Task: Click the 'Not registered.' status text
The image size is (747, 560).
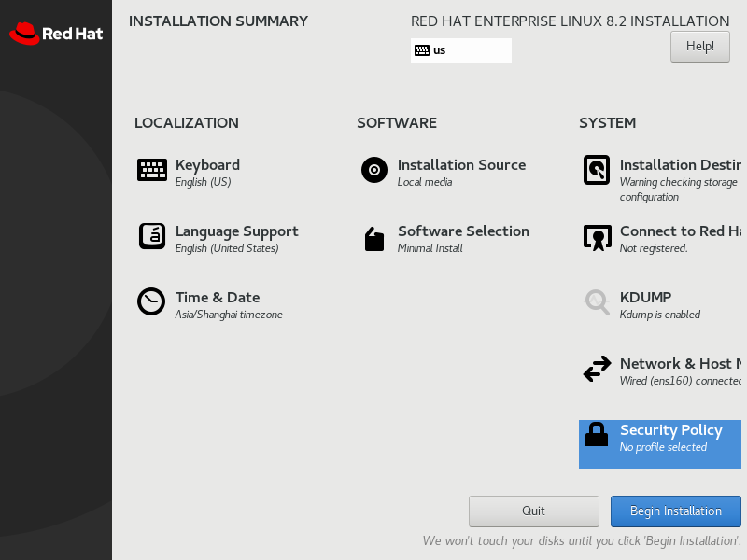Action: pyautogui.click(x=654, y=248)
